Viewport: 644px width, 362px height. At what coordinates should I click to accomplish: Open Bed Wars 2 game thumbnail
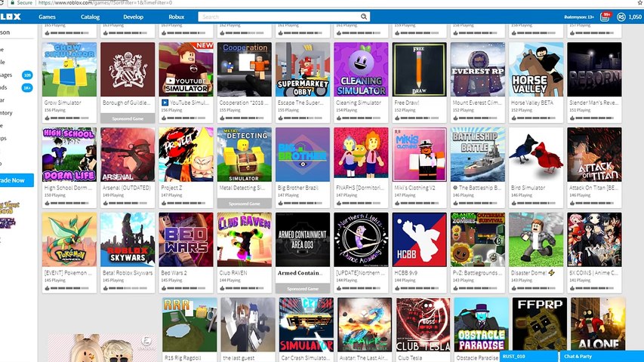pos(186,240)
